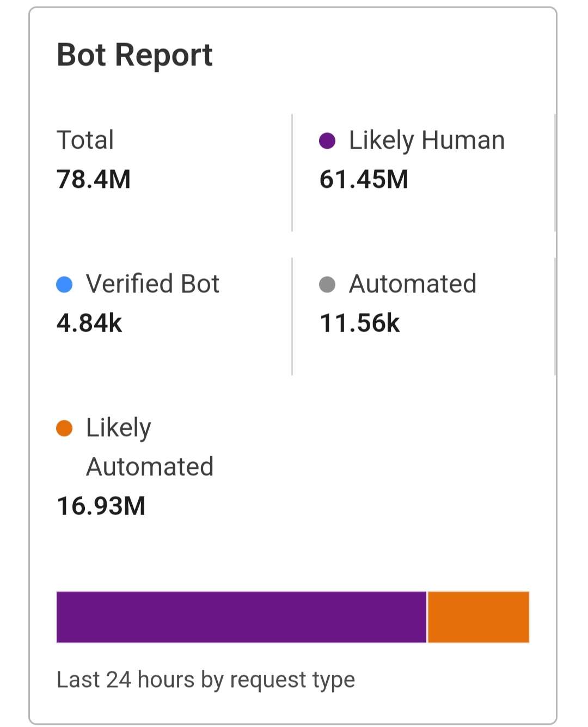
Task: Click the Bot Report heading
Action: (134, 55)
